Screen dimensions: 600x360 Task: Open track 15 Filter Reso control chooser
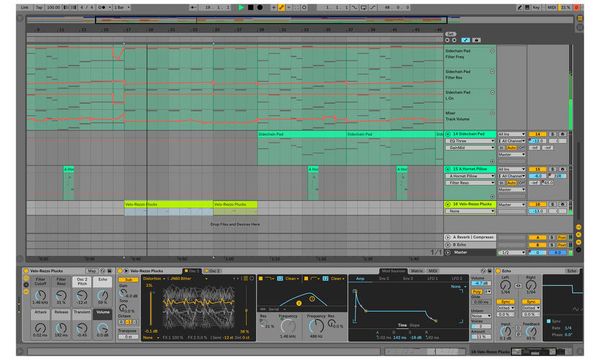[x=470, y=183]
